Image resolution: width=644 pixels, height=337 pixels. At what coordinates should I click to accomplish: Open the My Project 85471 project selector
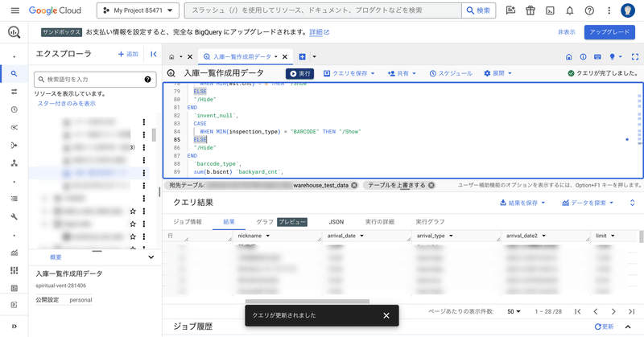click(138, 10)
